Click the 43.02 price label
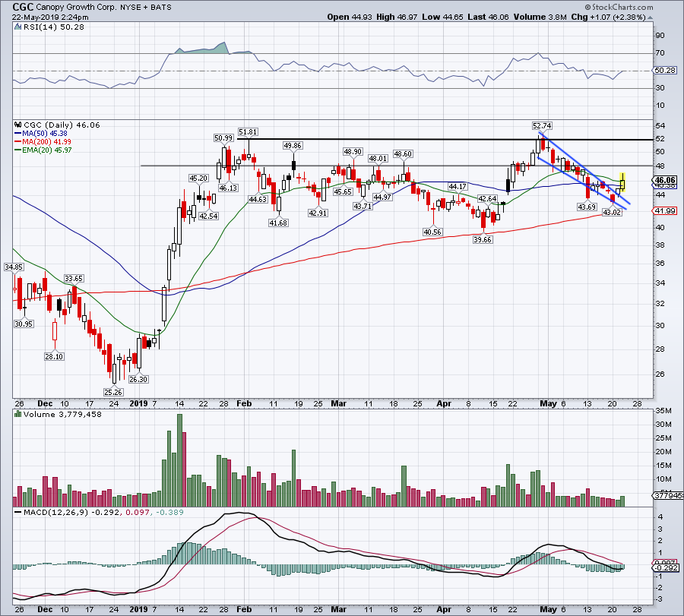The image size is (684, 616). point(612,213)
